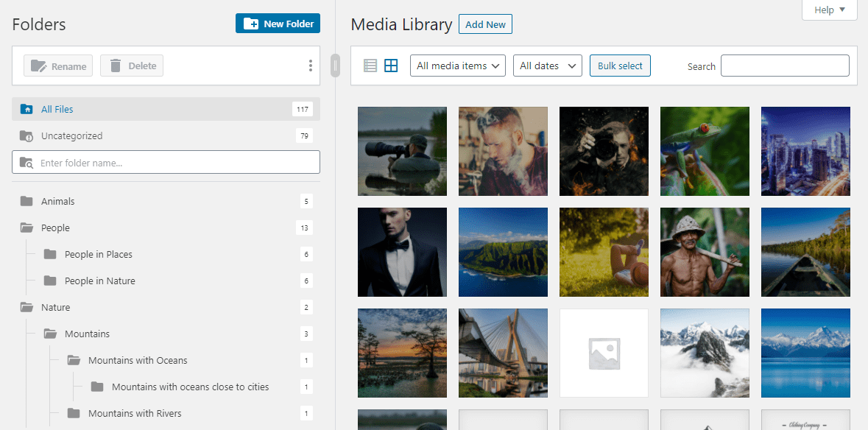Click the Bulk select button
868x430 pixels.
coord(620,66)
